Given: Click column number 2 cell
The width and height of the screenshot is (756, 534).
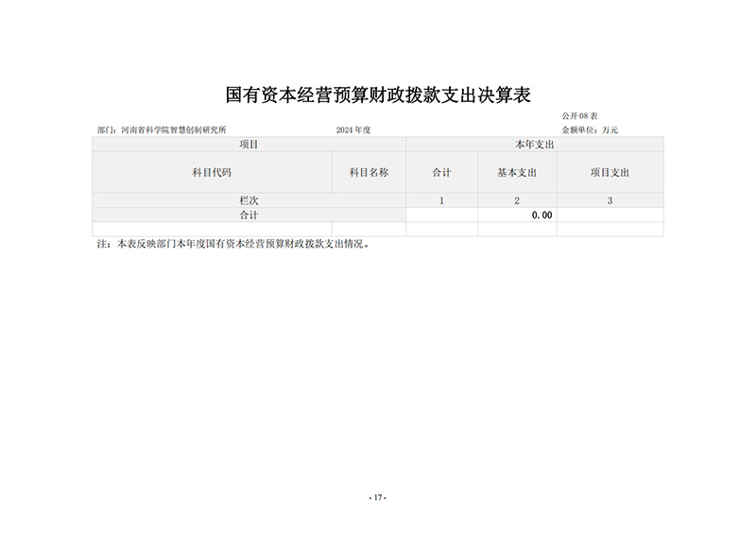Looking at the screenshot, I should tap(517, 200).
